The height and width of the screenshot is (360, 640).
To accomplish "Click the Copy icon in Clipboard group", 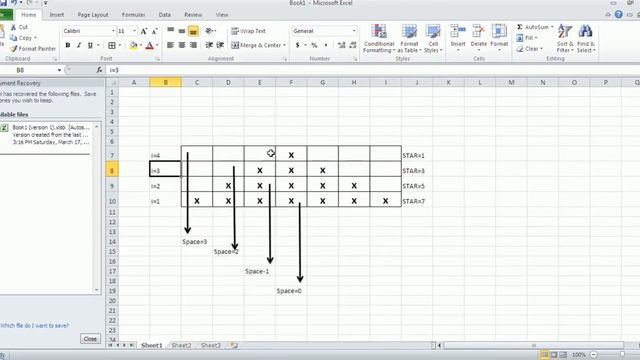I will (13, 38).
